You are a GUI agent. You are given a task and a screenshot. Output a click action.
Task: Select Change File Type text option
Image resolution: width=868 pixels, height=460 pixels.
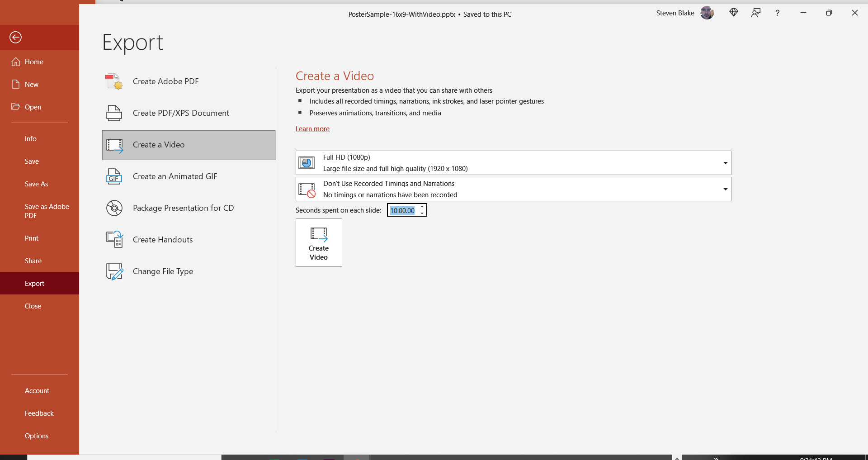pyautogui.click(x=163, y=271)
